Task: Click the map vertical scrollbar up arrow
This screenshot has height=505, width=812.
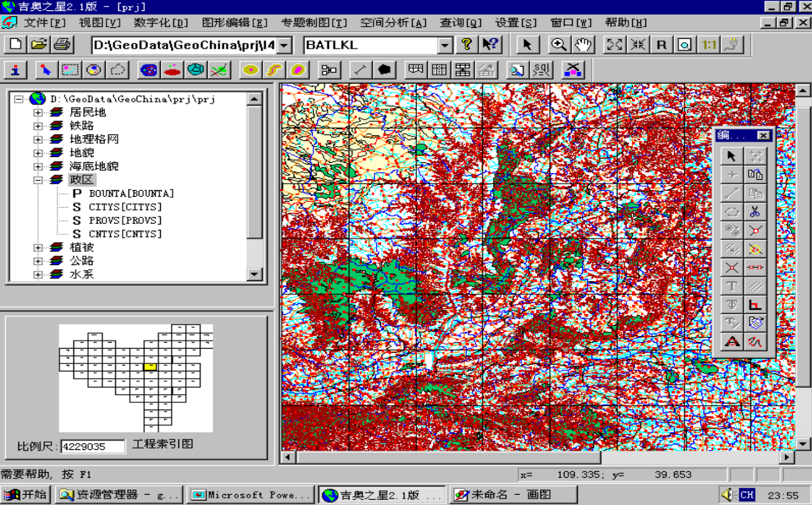Action: pos(802,90)
